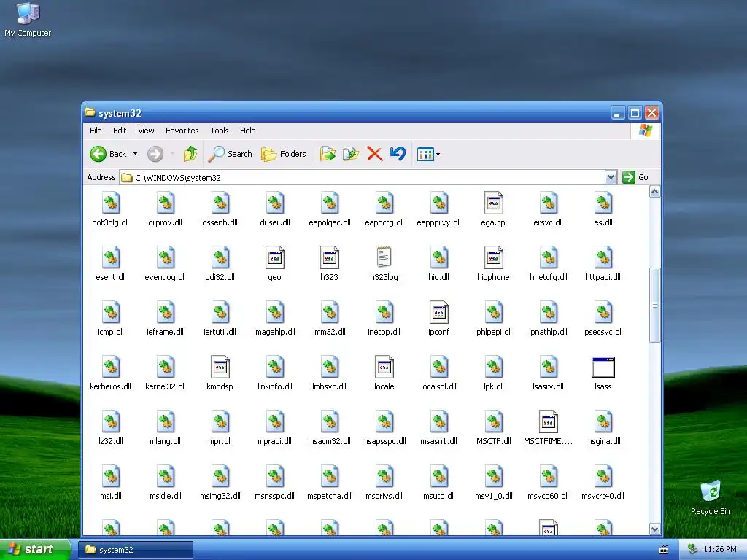Select the locale file icon
Viewport: 747px width, 560px height.
coord(384,367)
